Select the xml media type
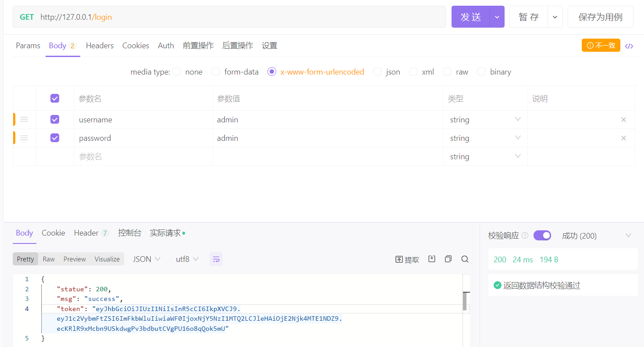Image resolution: width=644 pixels, height=347 pixels. pyautogui.click(x=413, y=72)
